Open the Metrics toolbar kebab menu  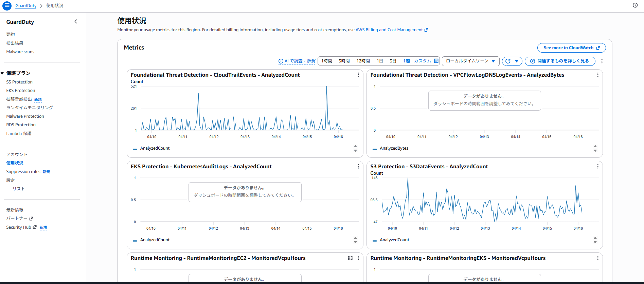point(602,61)
